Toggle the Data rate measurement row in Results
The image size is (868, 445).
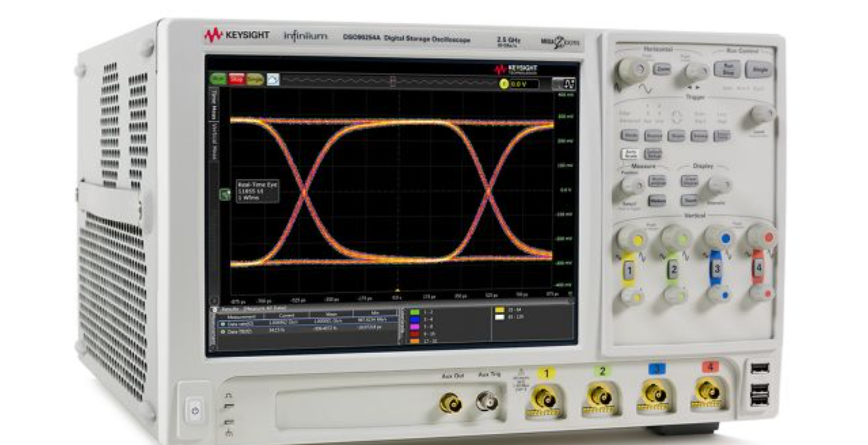[235, 323]
